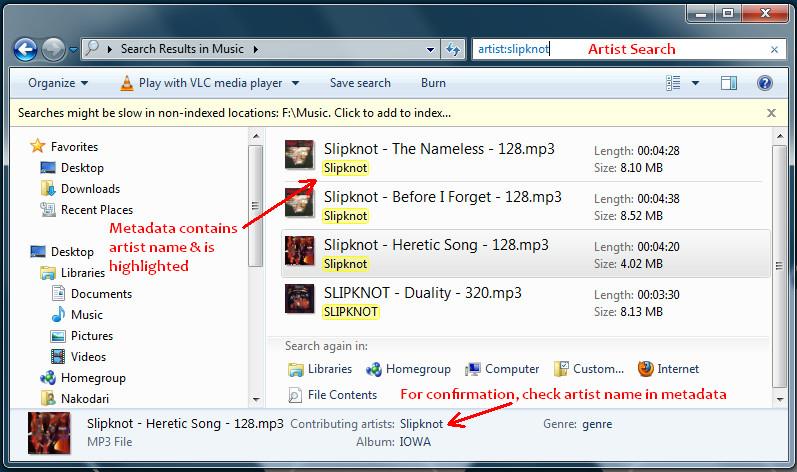The image size is (797, 472).
Task: Search again on the Internet
Action: 668,369
